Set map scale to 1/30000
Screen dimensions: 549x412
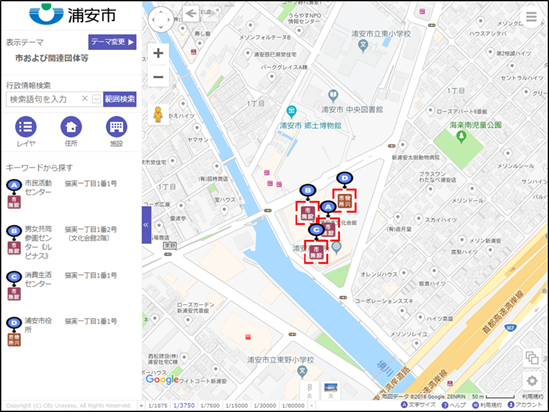(x=265, y=406)
